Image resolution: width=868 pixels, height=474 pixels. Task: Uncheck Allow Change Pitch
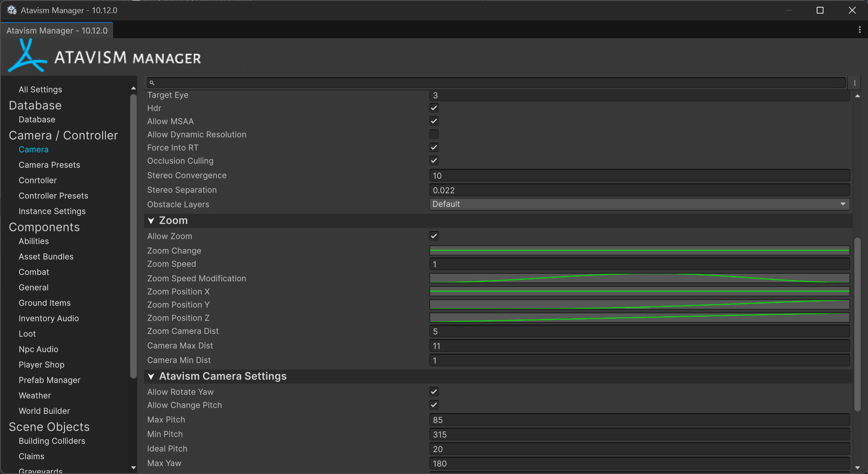(434, 405)
